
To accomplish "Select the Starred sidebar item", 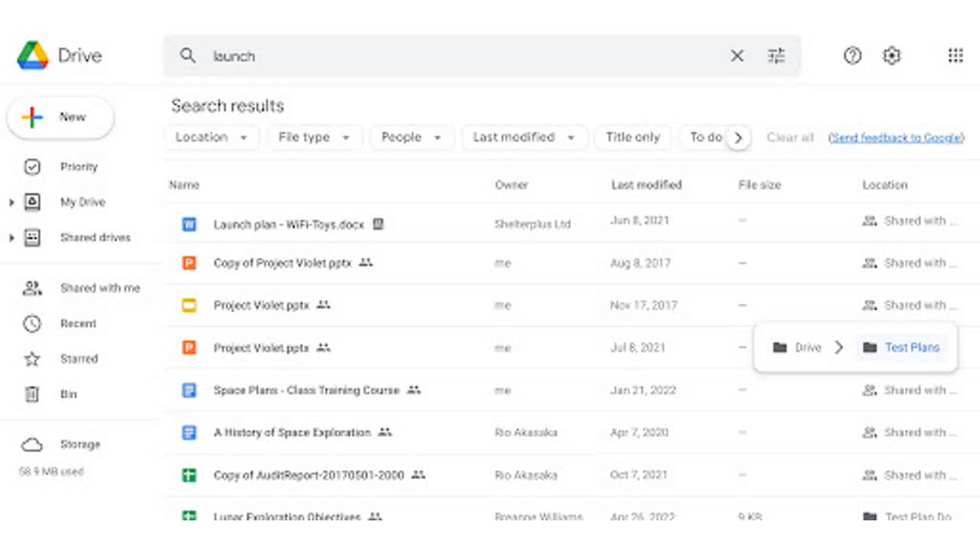I will pos(77,359).
